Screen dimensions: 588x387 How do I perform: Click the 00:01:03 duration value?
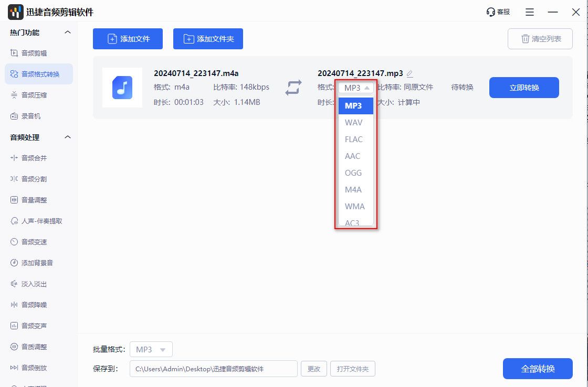tap(188, 102)
